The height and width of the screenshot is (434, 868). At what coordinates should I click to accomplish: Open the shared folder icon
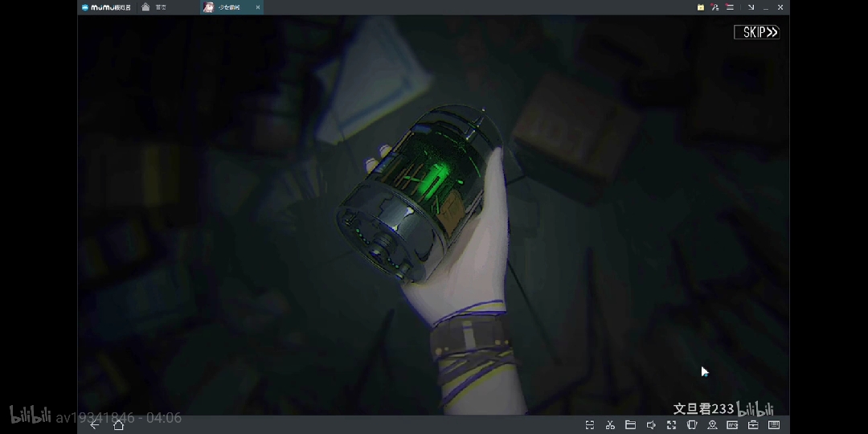631,424
